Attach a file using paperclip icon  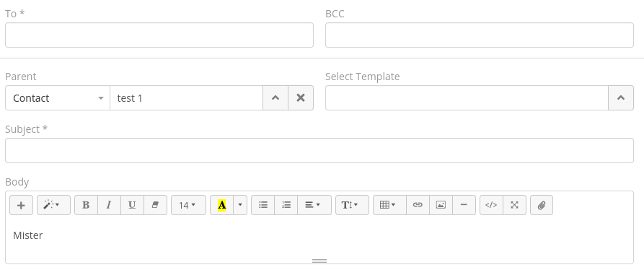tap(542, 205)
